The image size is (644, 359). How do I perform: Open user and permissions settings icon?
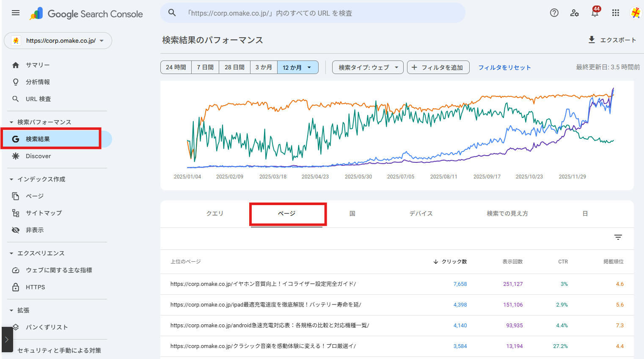click(574, 13)
